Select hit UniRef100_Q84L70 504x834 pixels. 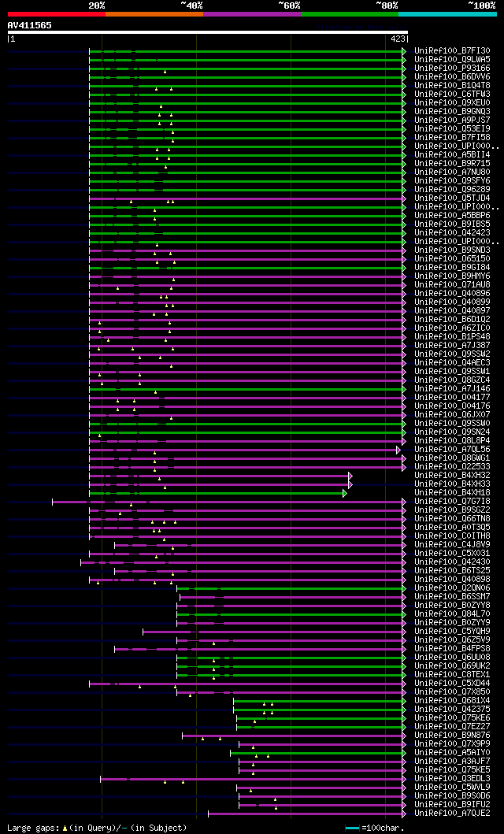[453, 614]
